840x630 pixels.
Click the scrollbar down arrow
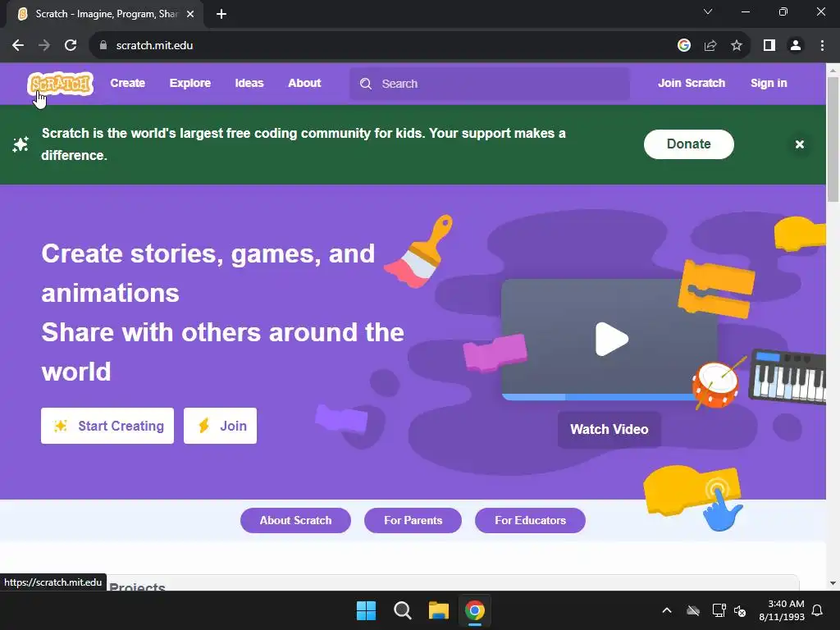tap(833, 583)
